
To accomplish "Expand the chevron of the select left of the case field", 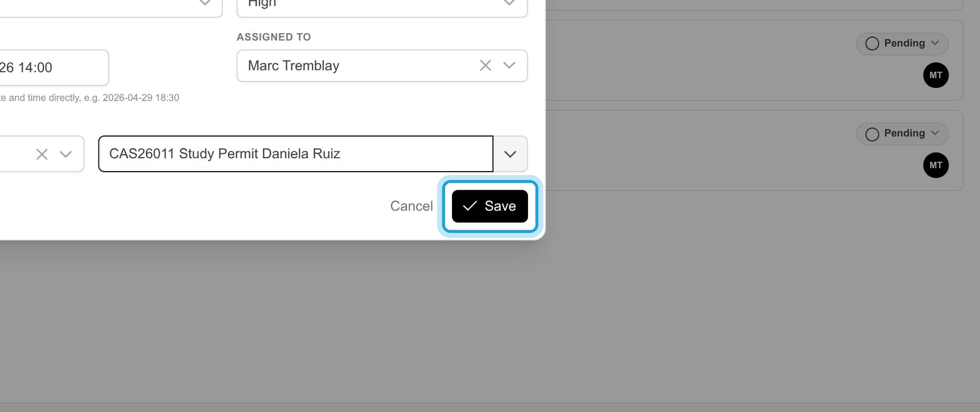I will pyautogui.click(x=66, y=154).
